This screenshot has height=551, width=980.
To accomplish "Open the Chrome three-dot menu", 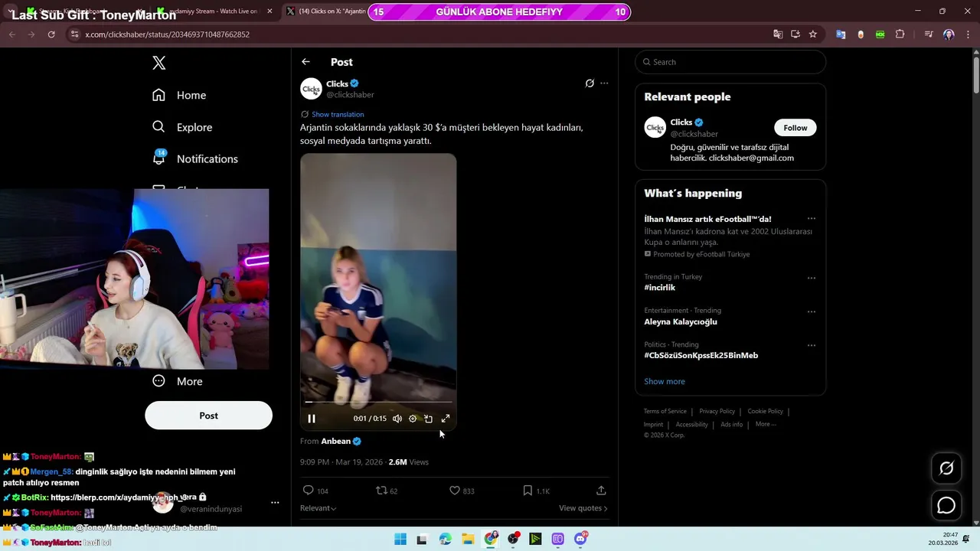I will point(967,34).
